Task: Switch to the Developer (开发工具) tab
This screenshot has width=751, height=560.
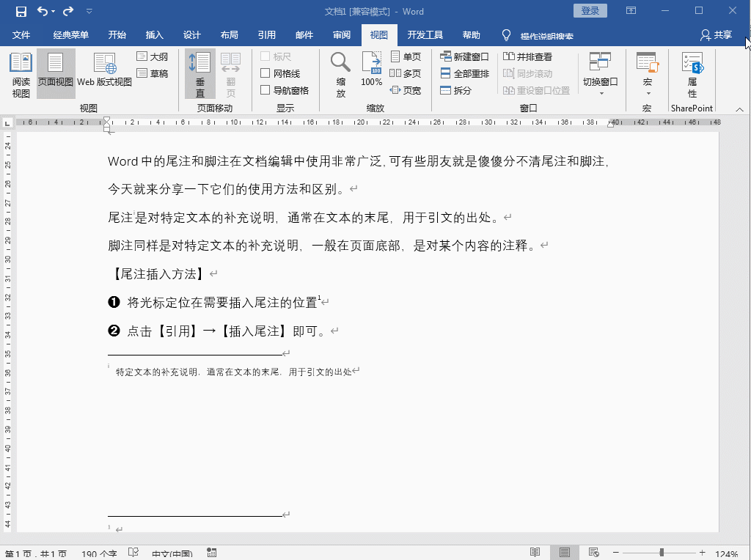Action: [x=425, y=35]
